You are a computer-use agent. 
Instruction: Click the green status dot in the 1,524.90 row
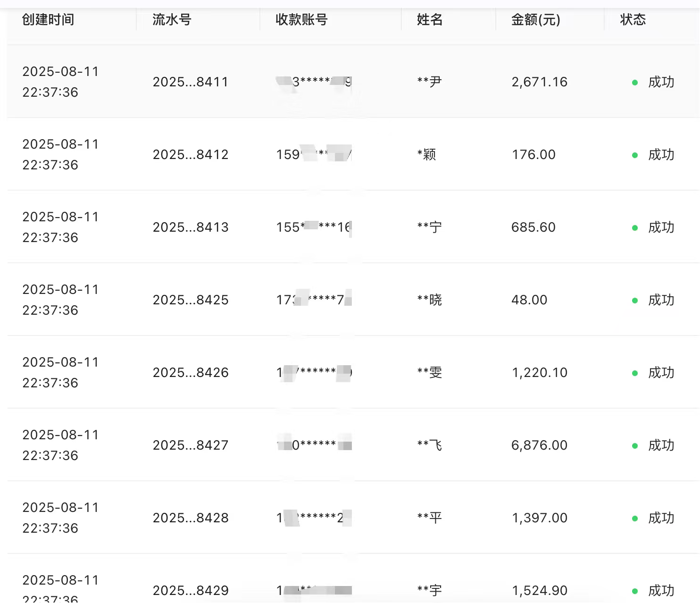tap(635, 591)
